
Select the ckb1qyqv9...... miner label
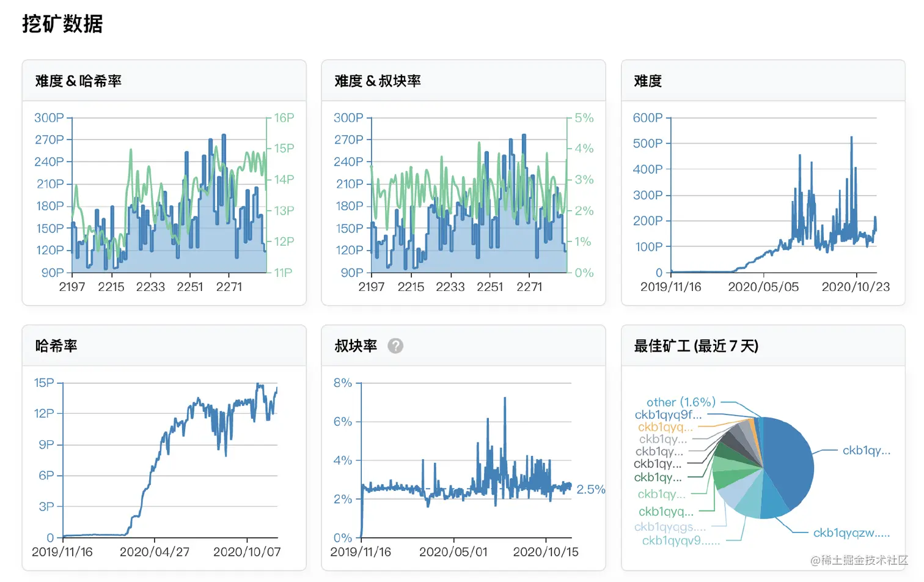[681, 541]
